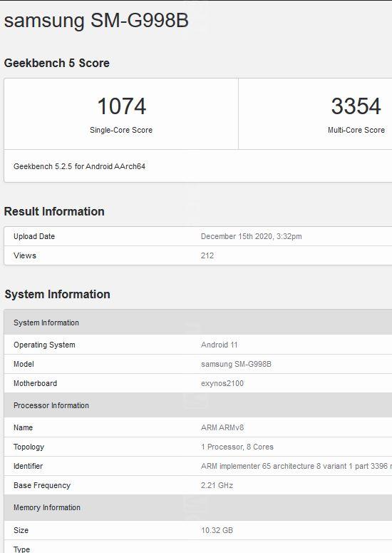Click the Multi-Core Score label
This screenshot has width=392, height=553.
tap(356, 130)
